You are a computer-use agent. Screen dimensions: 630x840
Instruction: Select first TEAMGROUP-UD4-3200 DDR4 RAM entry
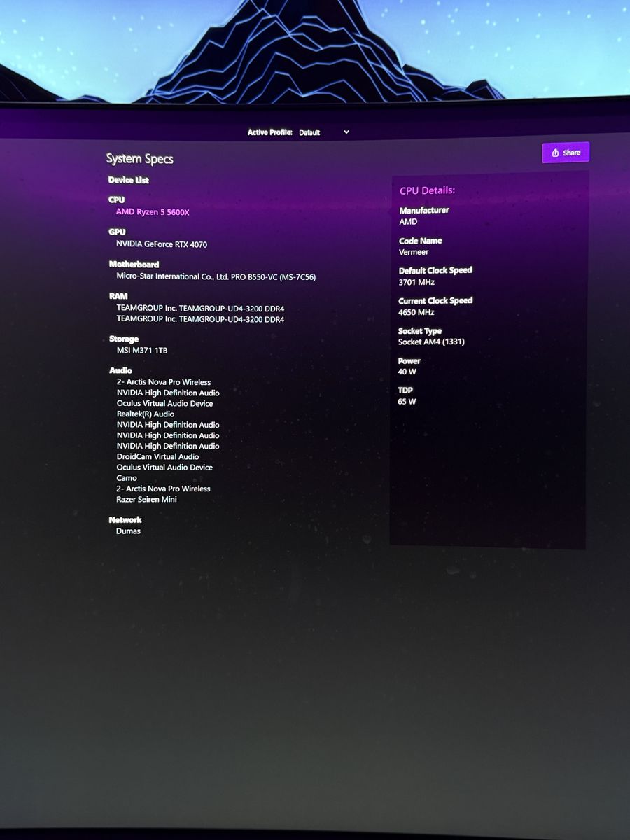coord(200,309)
